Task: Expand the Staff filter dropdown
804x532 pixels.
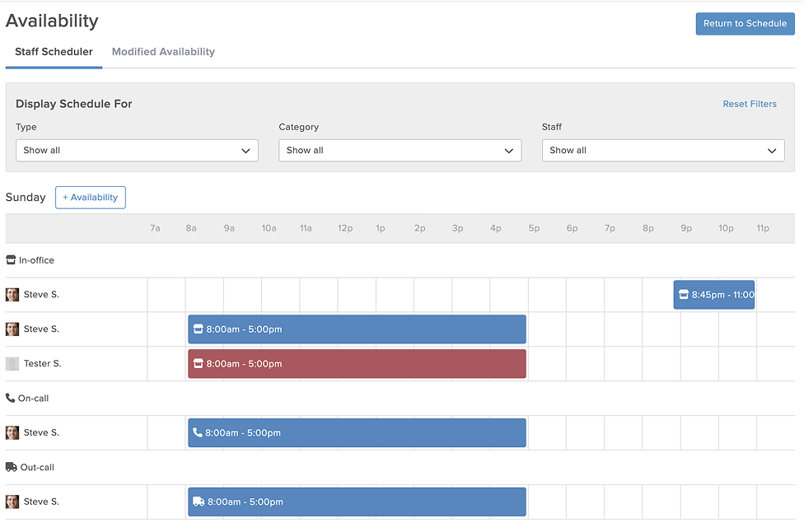Action: [x=663, y=150]
